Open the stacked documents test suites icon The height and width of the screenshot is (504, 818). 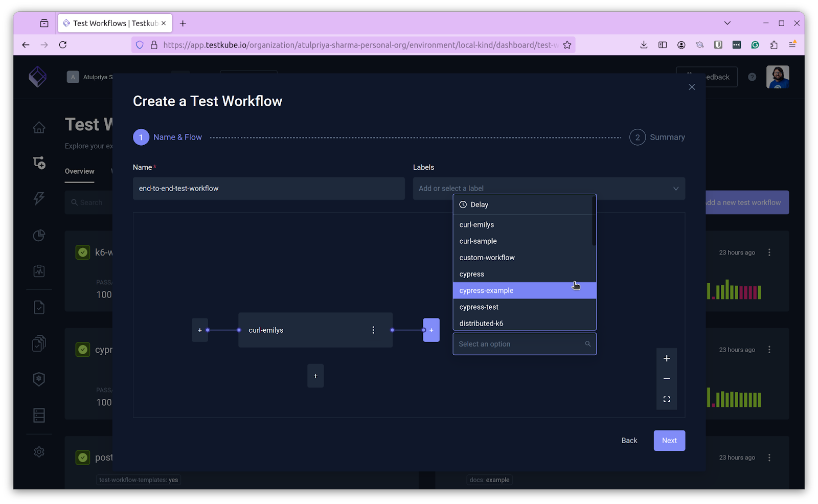click(x=39, y=343)
